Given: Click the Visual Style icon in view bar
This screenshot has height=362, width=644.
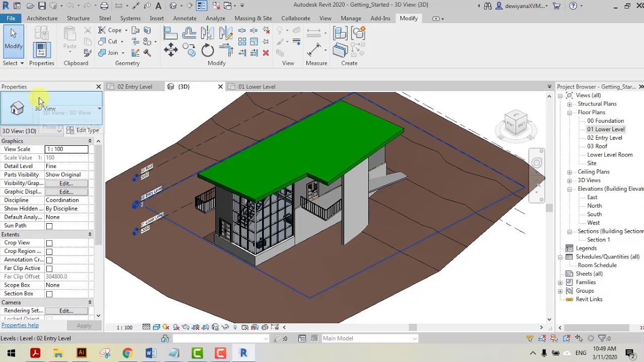Looking at the screenshot, I should click(x=156, y=327).
